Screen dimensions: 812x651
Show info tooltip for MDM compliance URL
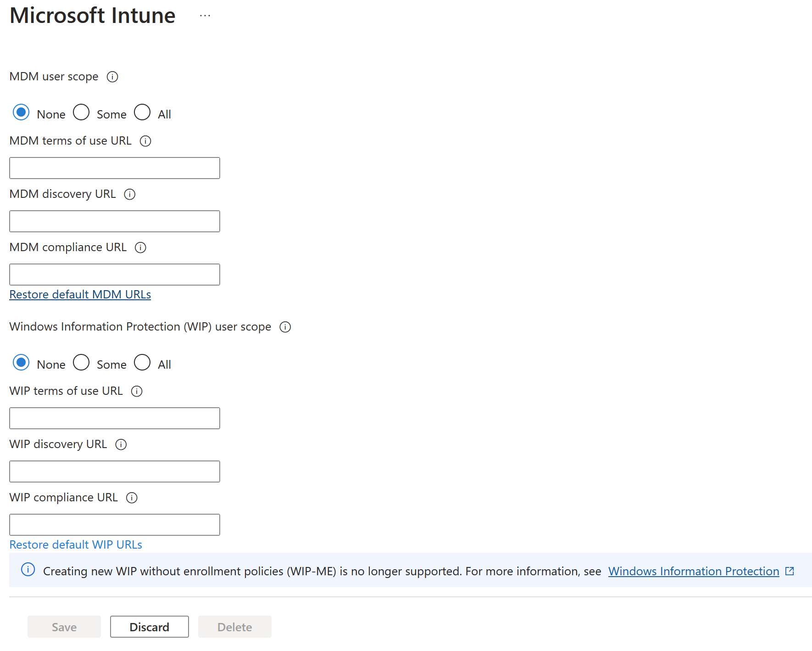click(x=140, y=247)
